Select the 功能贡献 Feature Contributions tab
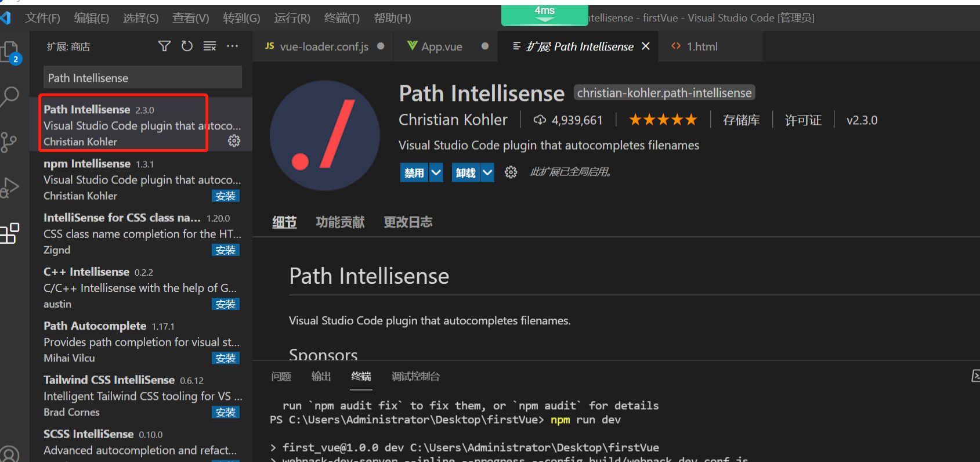The image size is (980, 462). click(x=340, y=222)
